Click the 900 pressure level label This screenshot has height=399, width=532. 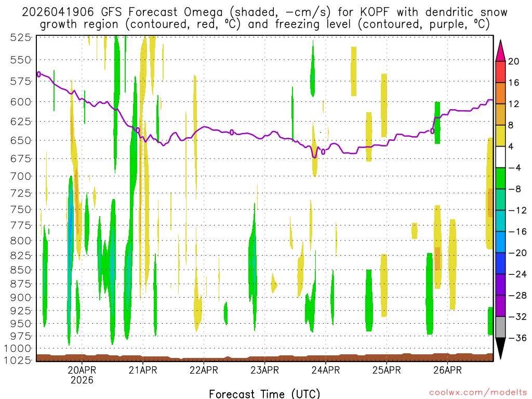21,298
